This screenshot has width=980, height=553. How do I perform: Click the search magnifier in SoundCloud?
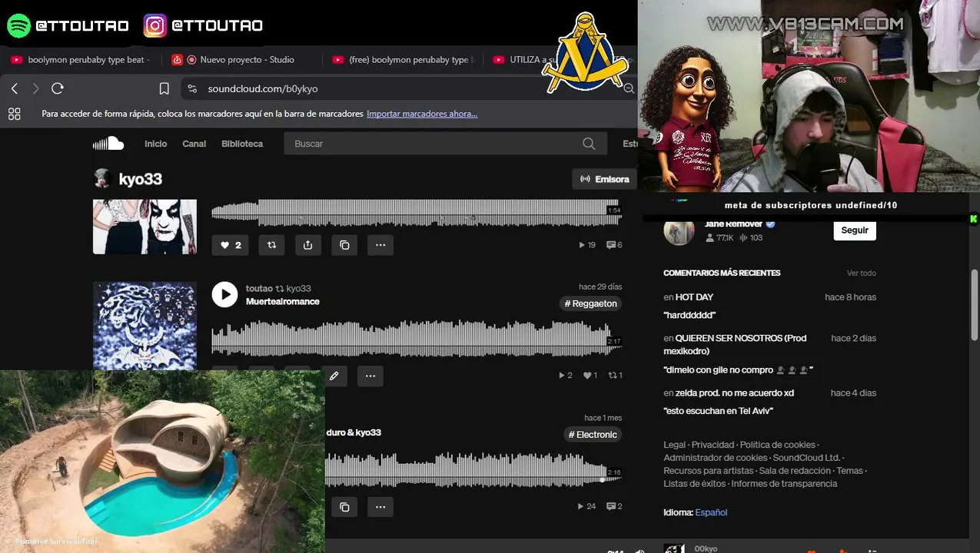point(589,144)
